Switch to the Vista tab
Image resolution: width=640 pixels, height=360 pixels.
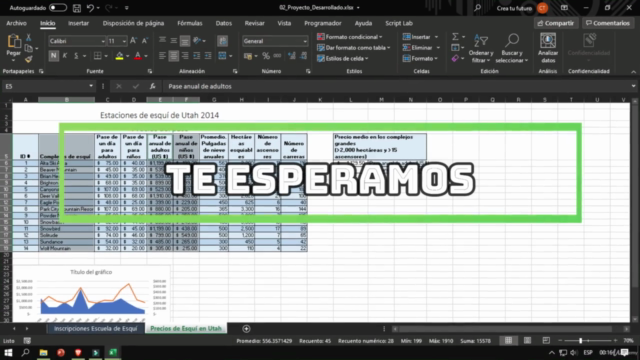(284, 23)
